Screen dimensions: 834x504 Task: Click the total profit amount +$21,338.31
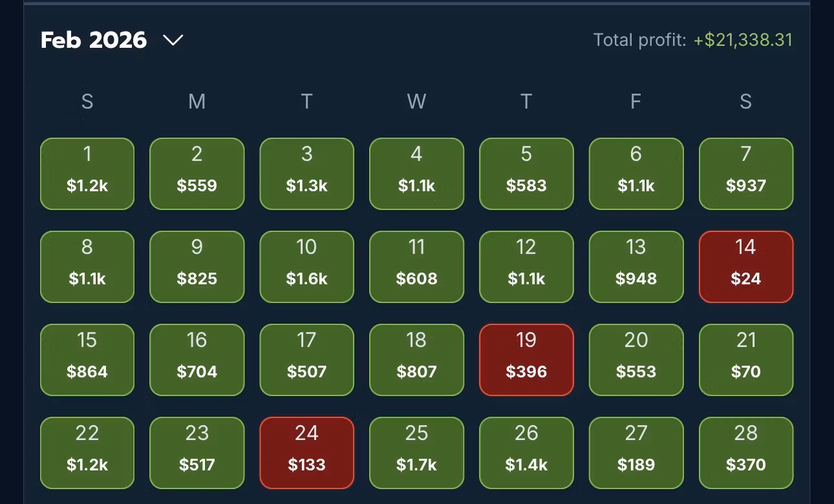pyautogui.click(x=743, y=40)
